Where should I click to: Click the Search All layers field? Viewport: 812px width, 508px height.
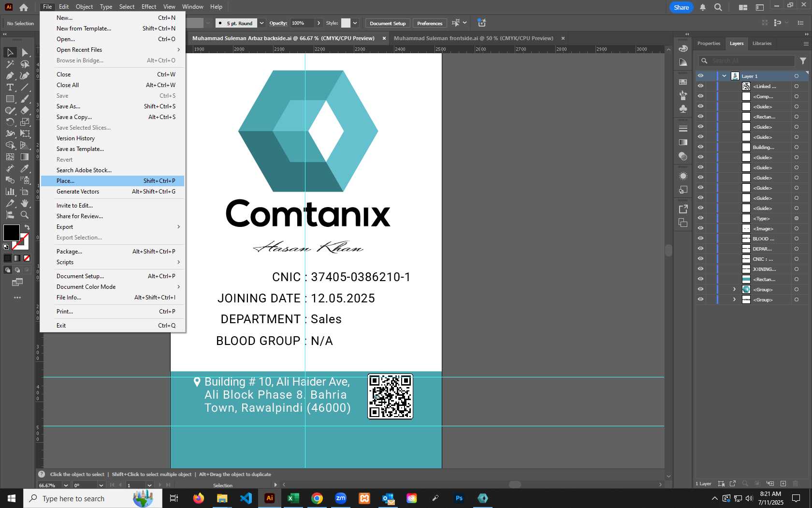click(746, 61)
